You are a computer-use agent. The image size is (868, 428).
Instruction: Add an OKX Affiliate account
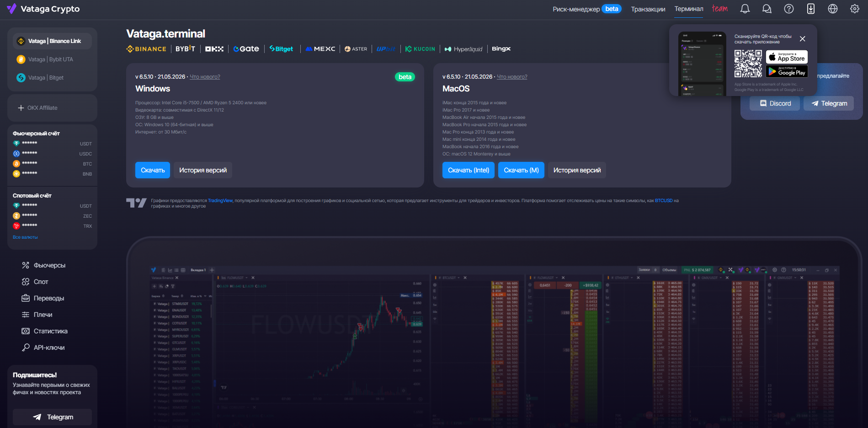click(x=52, y=108)
